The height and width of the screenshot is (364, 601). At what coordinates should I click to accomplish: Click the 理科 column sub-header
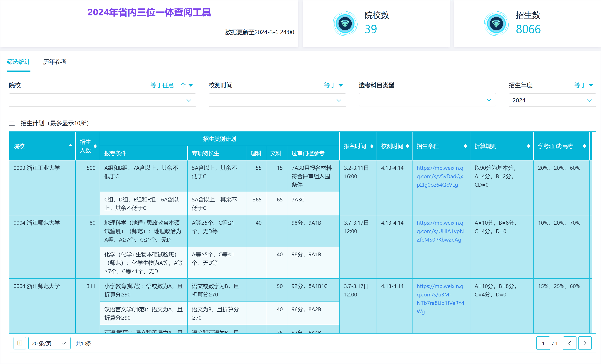click(x=256, y=153)
